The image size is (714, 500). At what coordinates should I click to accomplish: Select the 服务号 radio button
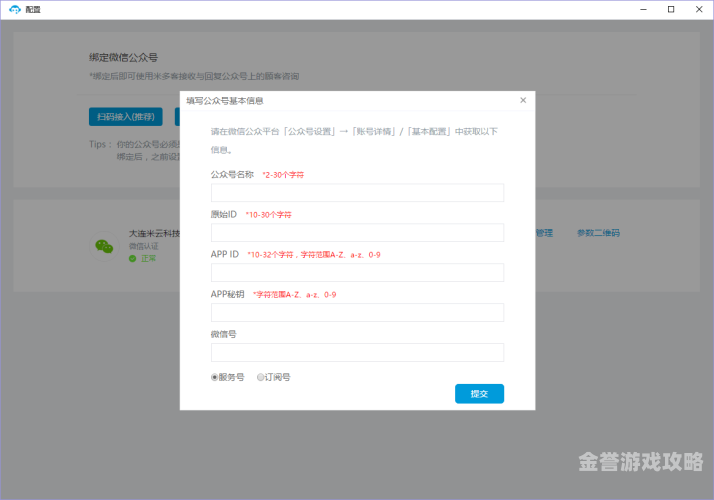pos(214,377)
